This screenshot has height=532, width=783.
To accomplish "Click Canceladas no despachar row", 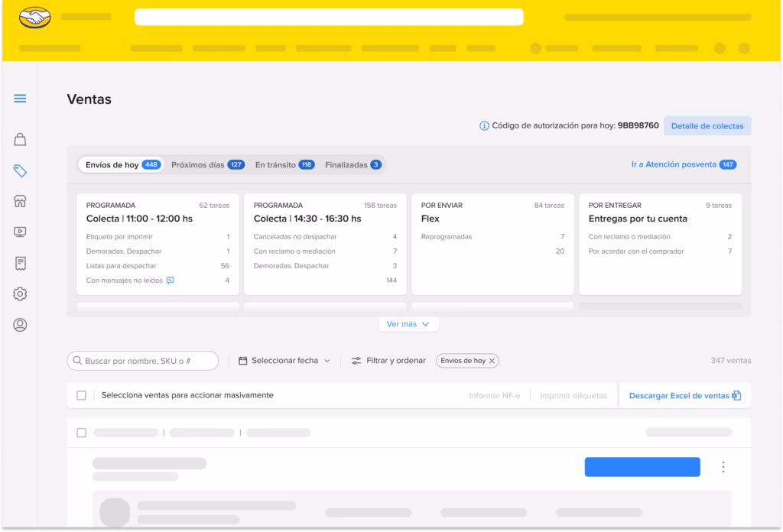I will tap(325, 237).
